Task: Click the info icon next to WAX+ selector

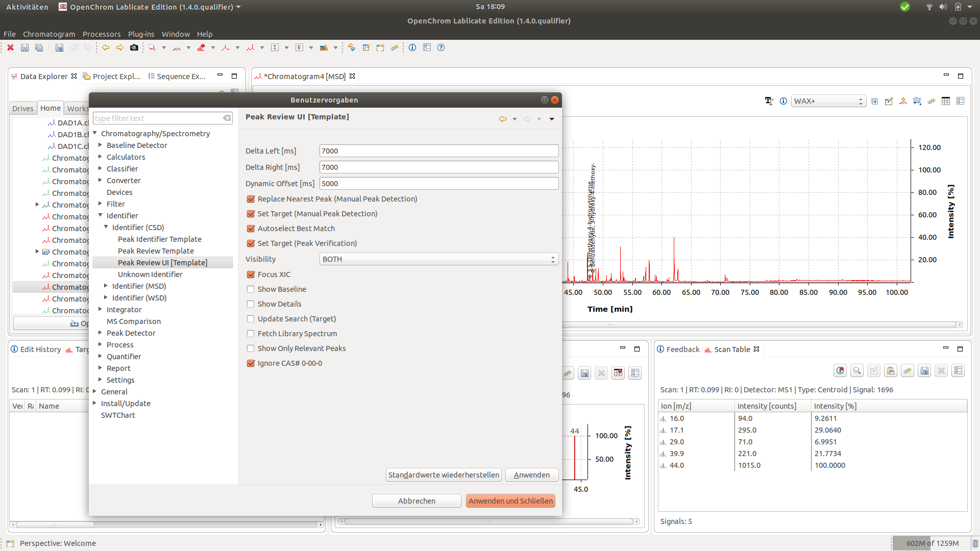Action: click(783, 101)
